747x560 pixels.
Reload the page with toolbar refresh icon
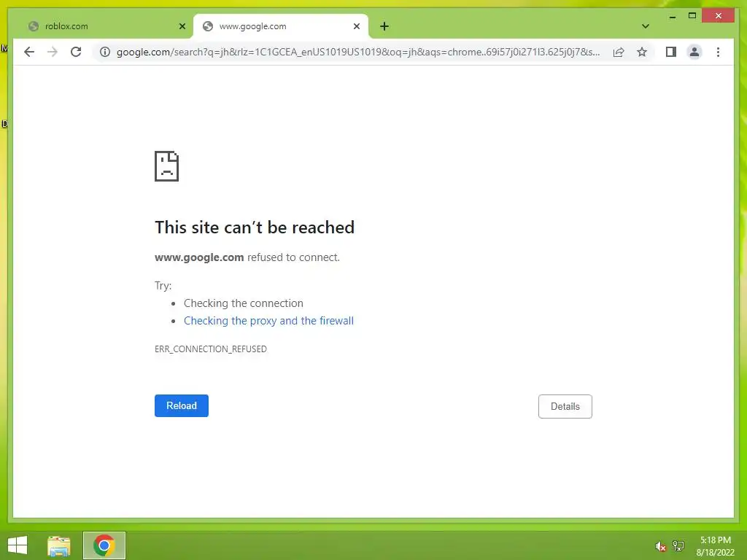[x=76, y=52]
